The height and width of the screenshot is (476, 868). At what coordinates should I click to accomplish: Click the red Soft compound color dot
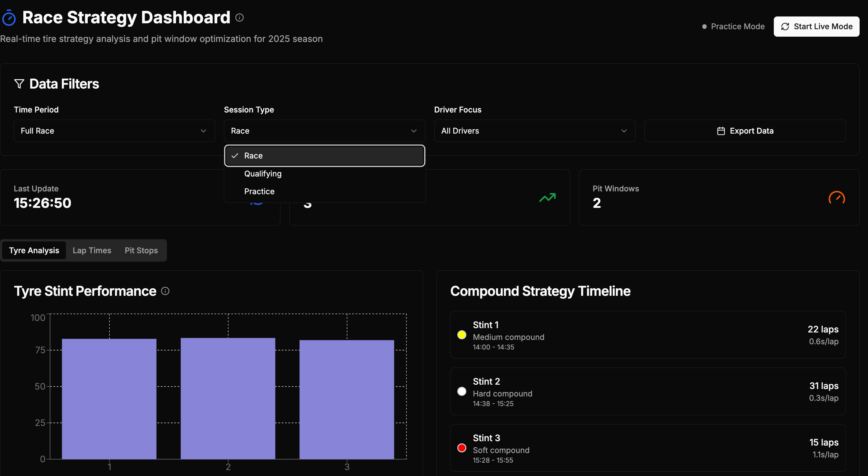point(462,448)
